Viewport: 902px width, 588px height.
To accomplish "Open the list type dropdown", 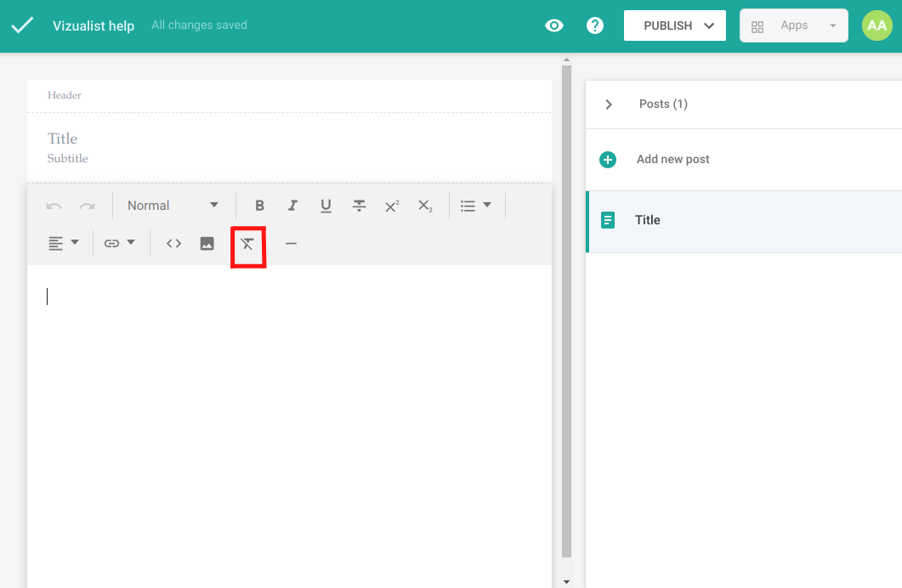I will coord(475,206).
